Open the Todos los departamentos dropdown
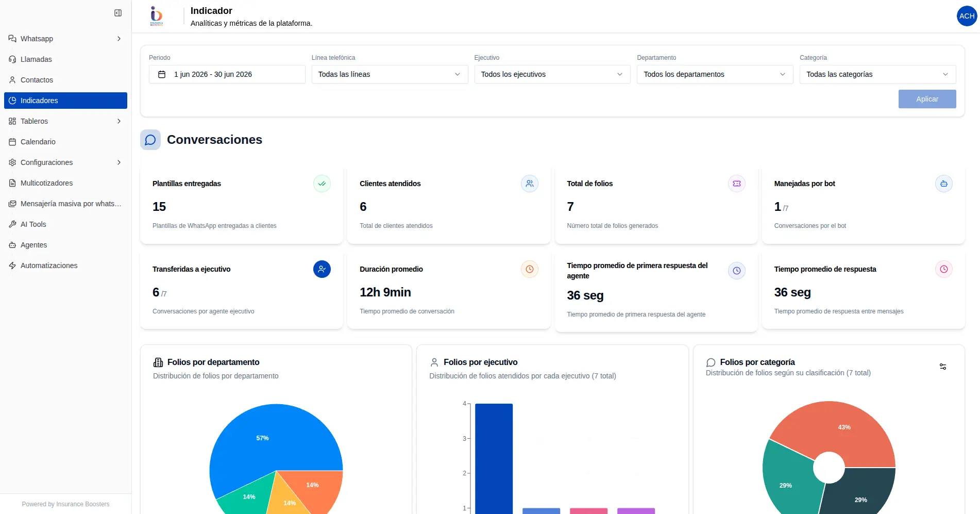The width and height of the screenshot is (980, 514). tap(715, 74)
